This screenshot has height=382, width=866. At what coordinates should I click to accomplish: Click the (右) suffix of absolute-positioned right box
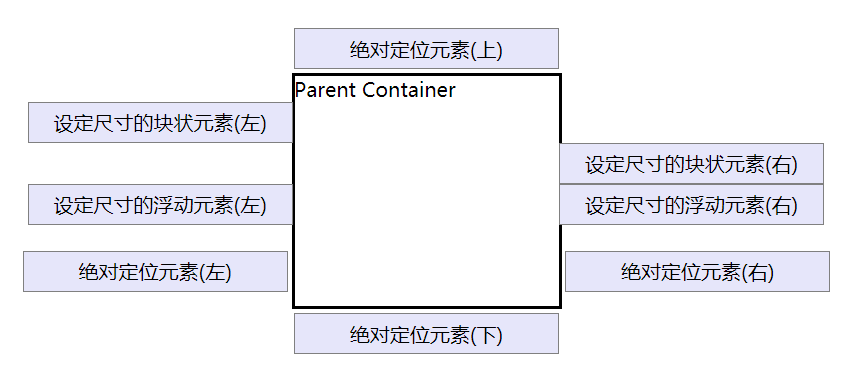[x=757, y=273]
